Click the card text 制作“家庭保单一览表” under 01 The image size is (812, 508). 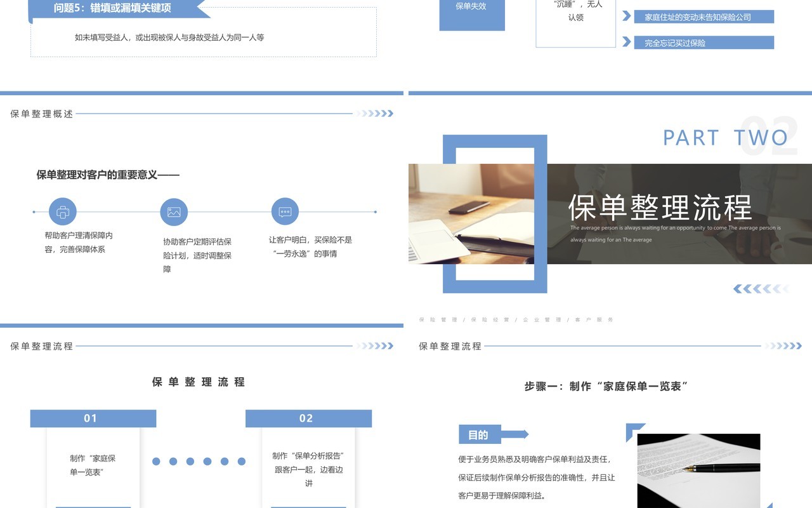[x=93, y=465]
